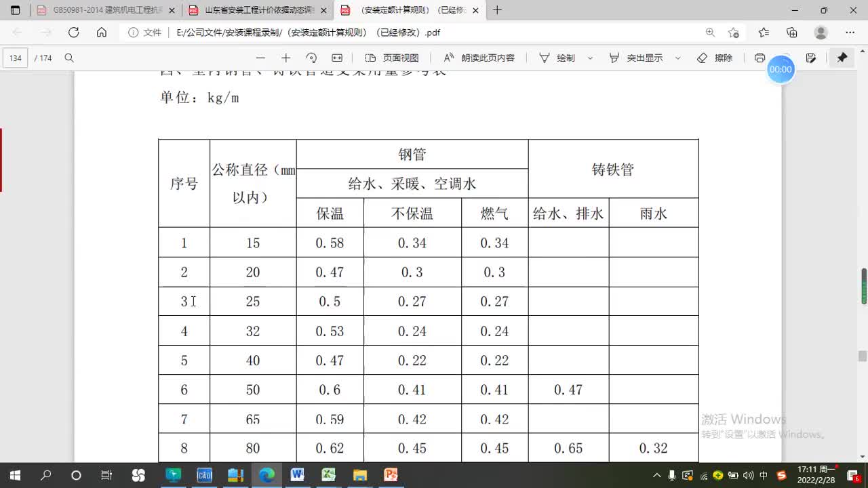Add this page to favorites
This screenshot has height=488, width=868.
tap(733, 33)
